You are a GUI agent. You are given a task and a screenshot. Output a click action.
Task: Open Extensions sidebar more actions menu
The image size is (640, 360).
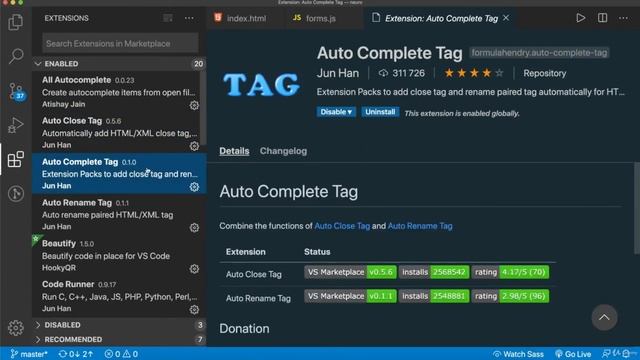coord(189,18)
